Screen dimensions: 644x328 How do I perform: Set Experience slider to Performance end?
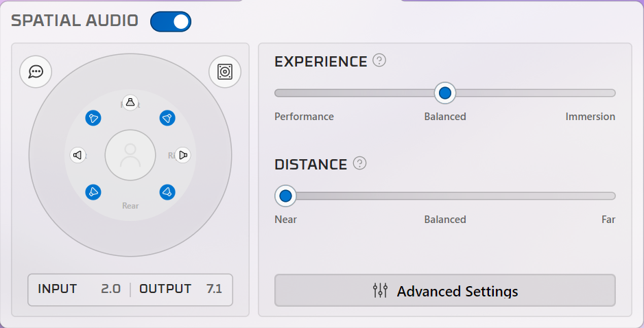point(277,93)
